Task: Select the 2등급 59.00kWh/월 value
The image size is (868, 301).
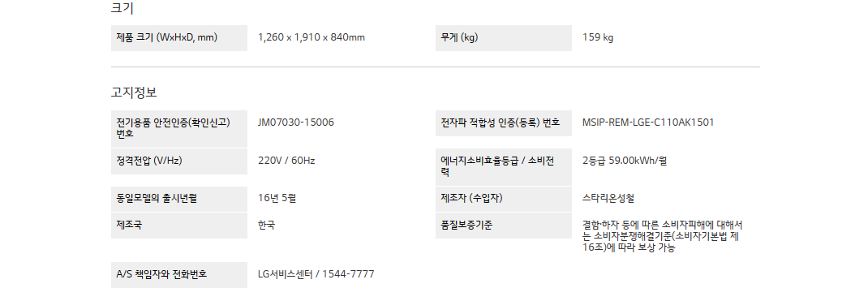Action: click(x=625, y=161)
